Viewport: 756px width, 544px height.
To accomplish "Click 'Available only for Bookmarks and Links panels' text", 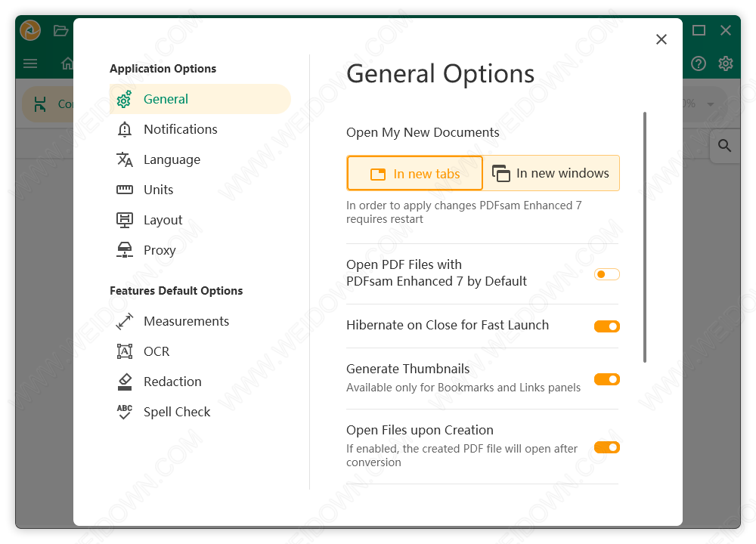I will tap(463, 388).
